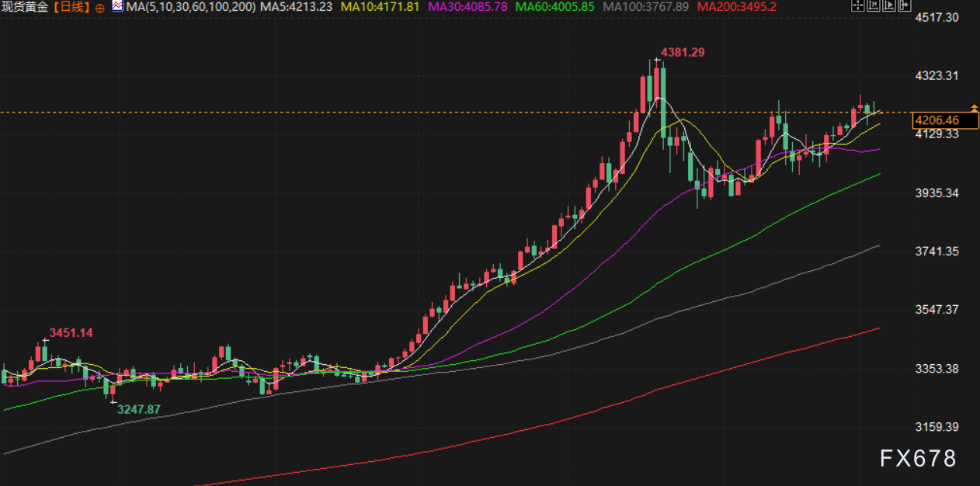The image size is (980, 486).
Task: Click the orange globe icon beside 日线
Action: tap(100, 7)
